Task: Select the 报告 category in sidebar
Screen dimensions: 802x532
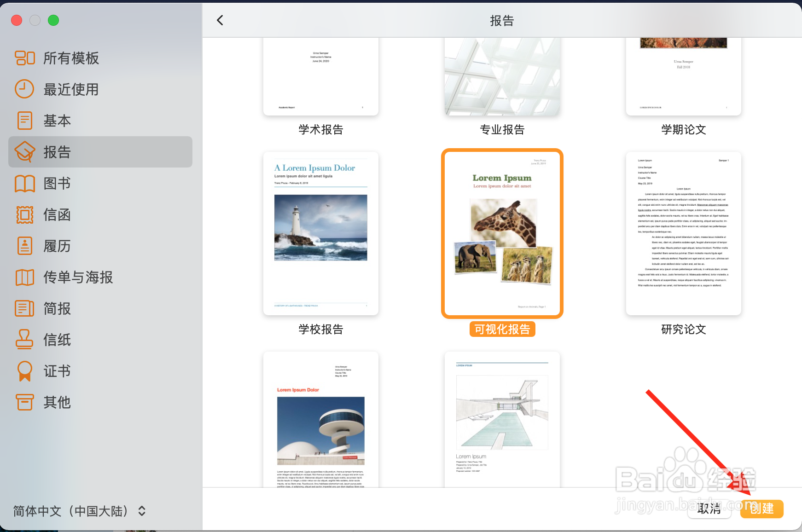Action: 57,152
